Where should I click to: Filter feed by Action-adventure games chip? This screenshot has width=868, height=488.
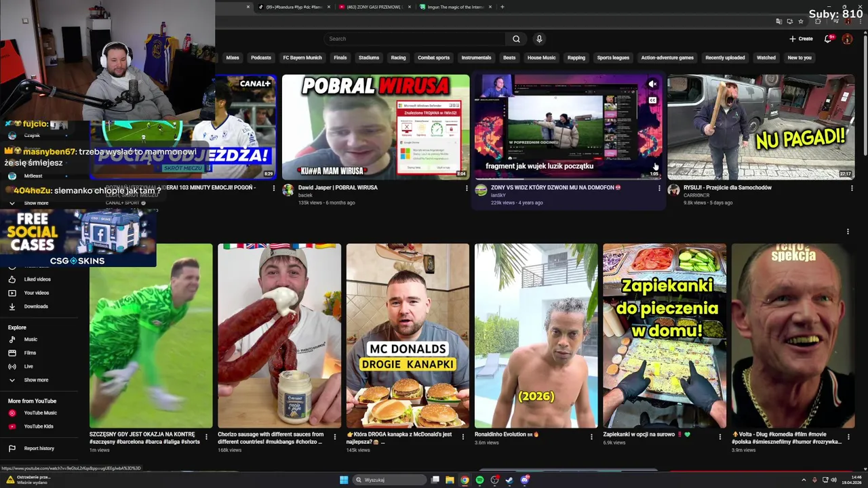pos(667,58)
